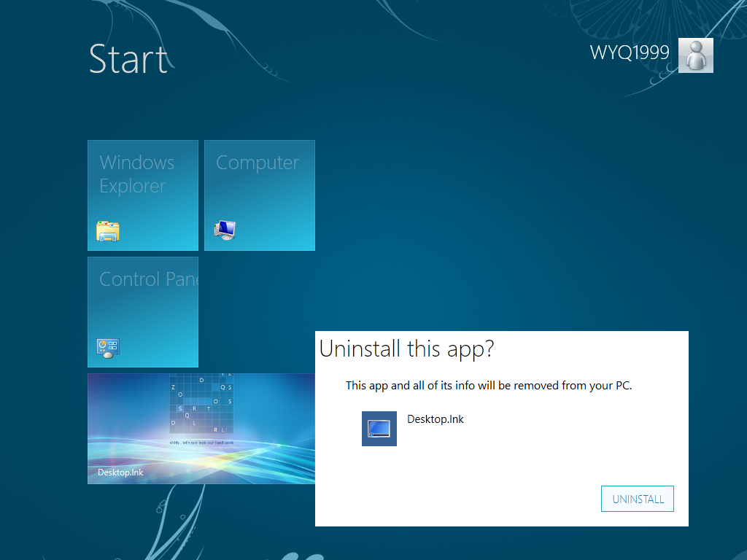
Task: Click the WYQ1999 username
Action: (630, 52)
